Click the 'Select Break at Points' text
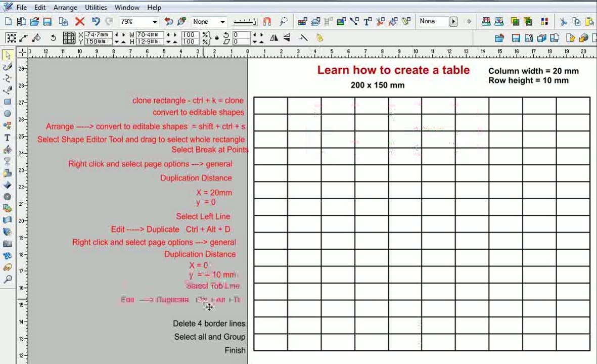The width and height of the screenshot is (597, 364). tap(209, 150)
